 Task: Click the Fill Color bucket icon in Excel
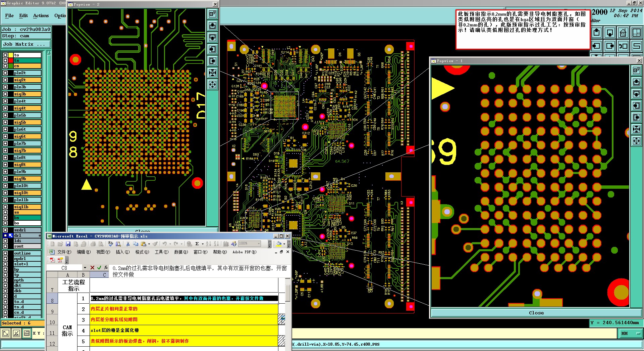coord(279,244)
